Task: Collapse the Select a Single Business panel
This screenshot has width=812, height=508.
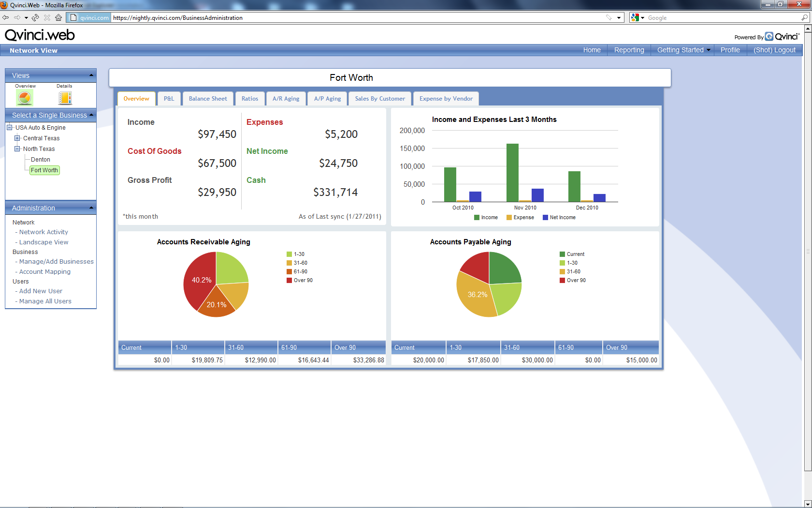Action: (91, 115)
